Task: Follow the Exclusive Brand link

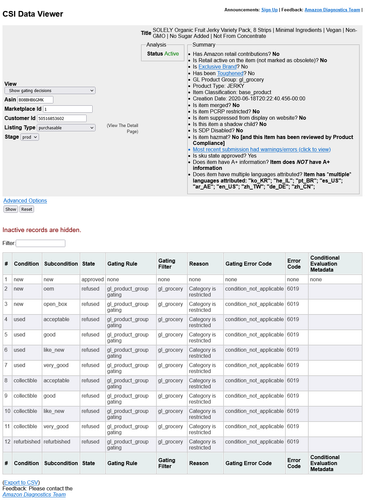Action: 218,67
